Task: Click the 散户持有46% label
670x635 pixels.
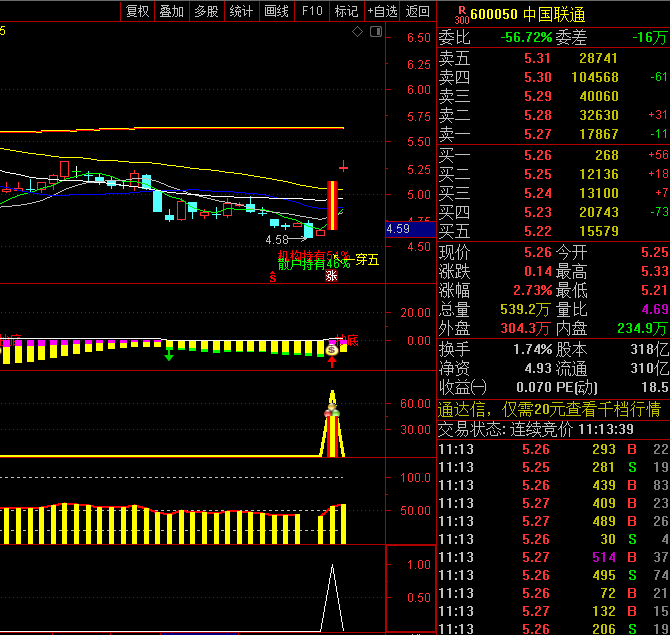Action: point(314,265)
